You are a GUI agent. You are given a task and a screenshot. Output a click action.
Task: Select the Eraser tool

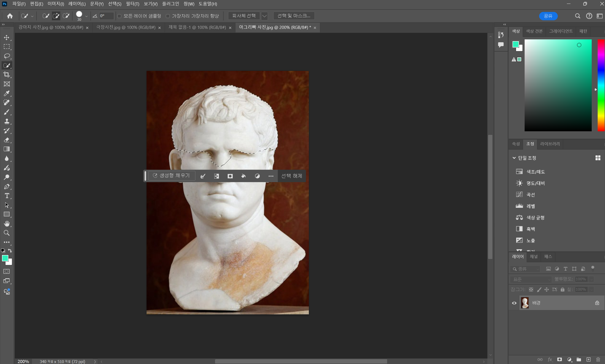coord(7,140)
